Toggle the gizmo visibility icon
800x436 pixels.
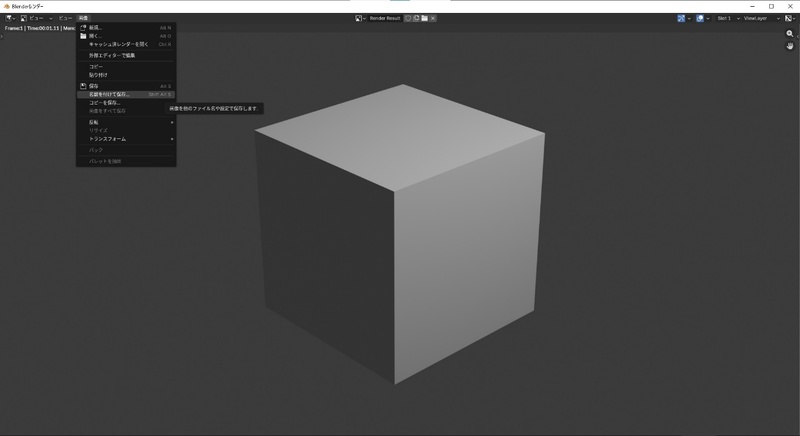coord(681,18)
